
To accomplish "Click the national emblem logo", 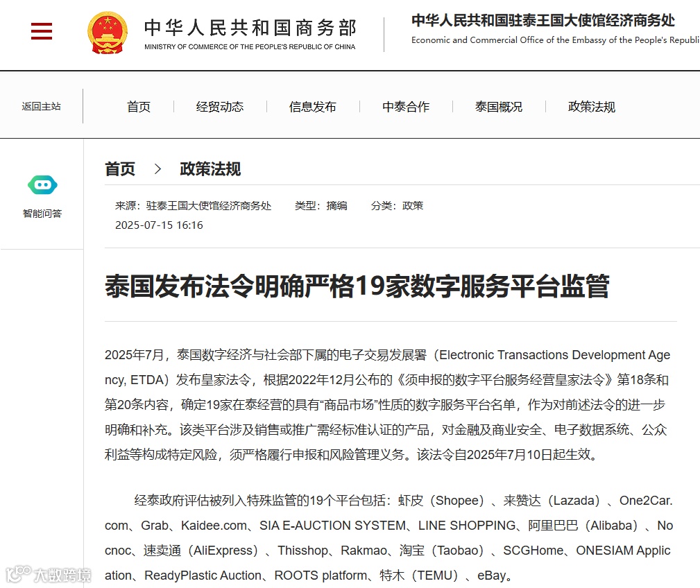I will pos(107,33).
